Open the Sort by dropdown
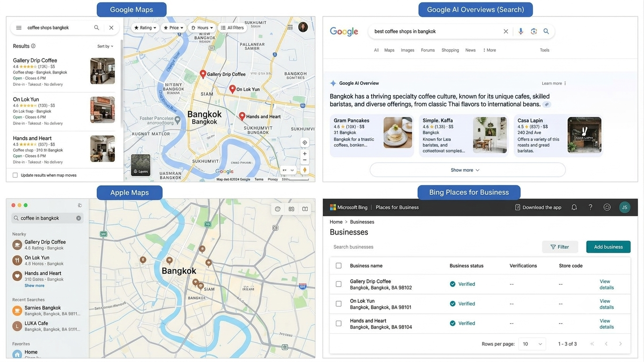 coord(105,46)
